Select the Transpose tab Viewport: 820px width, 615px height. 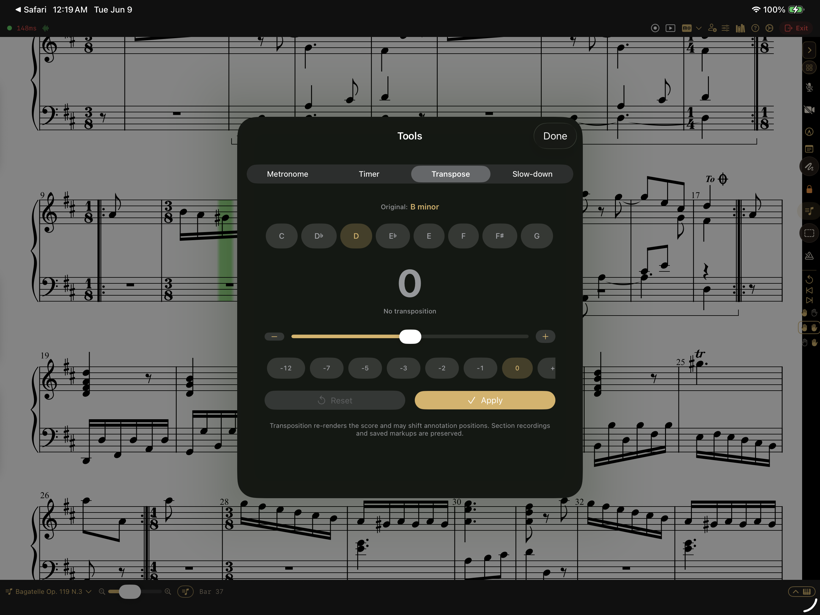pos(450,174)
